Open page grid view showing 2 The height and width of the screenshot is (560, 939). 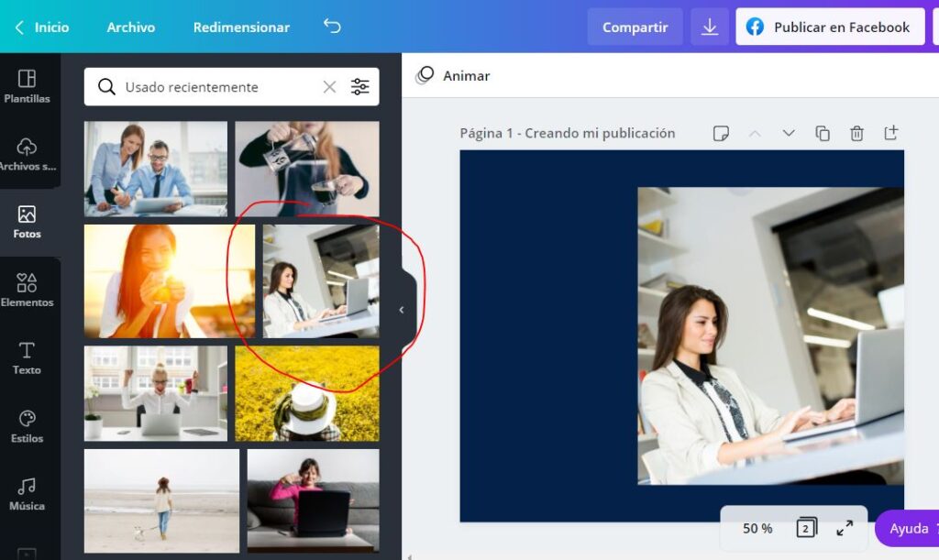(x=806, y=528)
